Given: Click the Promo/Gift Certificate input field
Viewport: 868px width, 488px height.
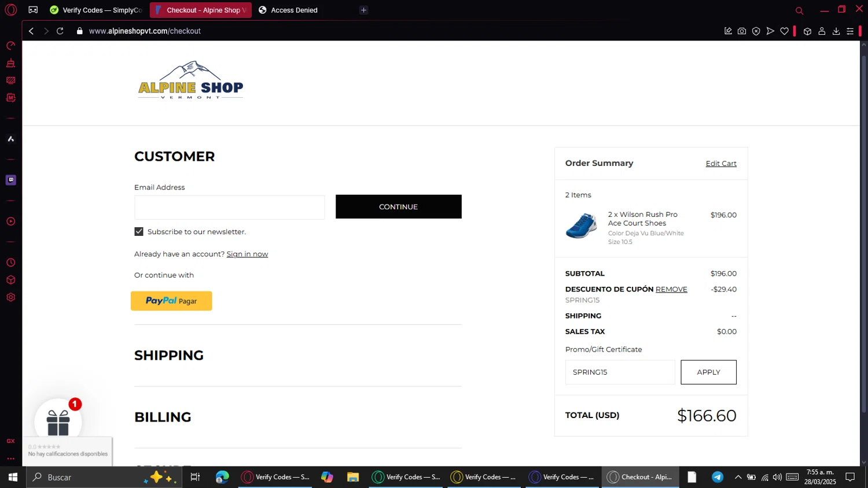Looking at the screenshot, I should click(x=620, y=372).
